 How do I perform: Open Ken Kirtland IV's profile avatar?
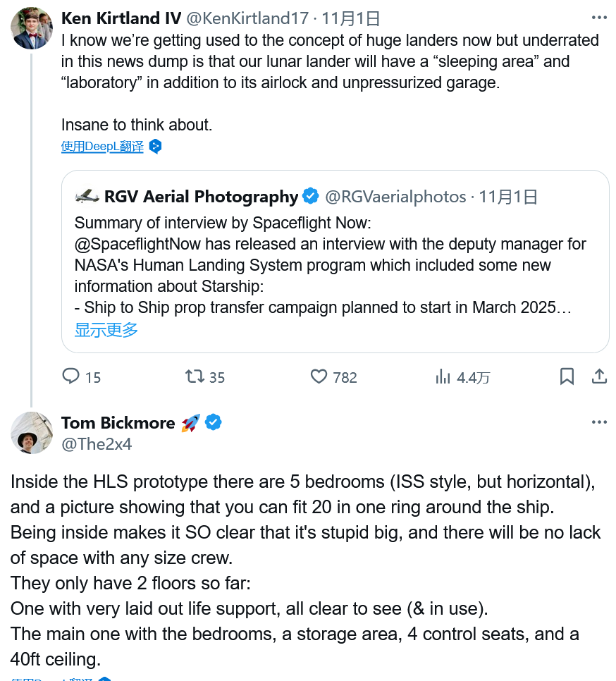click(x=32, y=27)
